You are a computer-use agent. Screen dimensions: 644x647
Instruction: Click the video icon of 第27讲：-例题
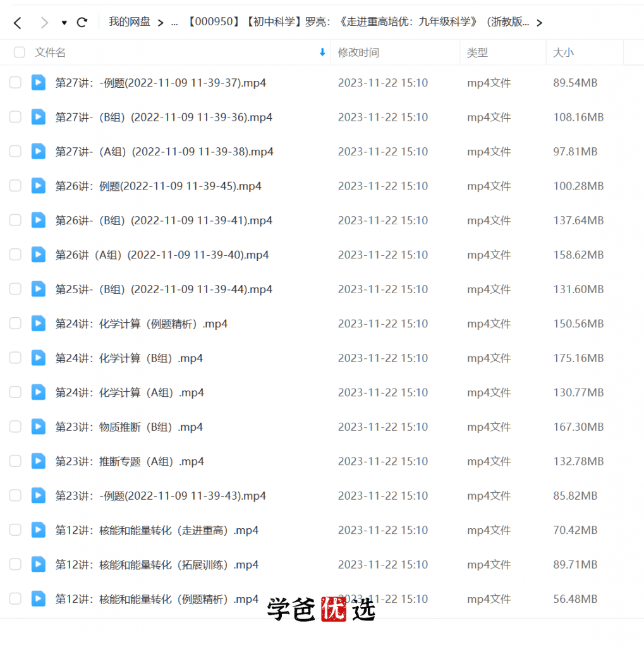[x=39, y=83]
